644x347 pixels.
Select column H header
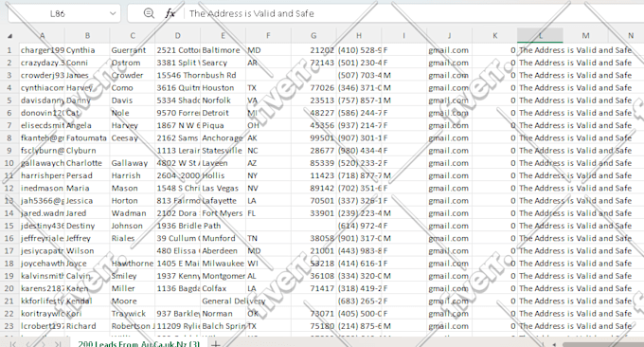pyautogui.click(x=359, y=36)
